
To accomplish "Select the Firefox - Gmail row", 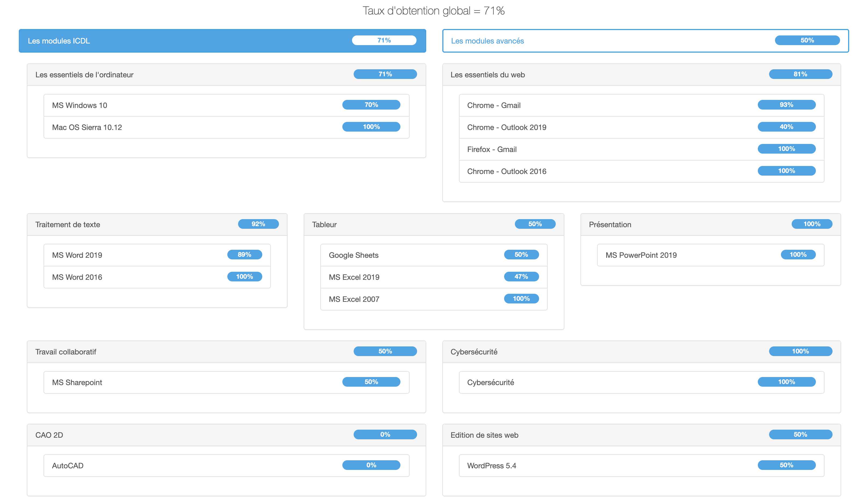I will click(641, 149).
